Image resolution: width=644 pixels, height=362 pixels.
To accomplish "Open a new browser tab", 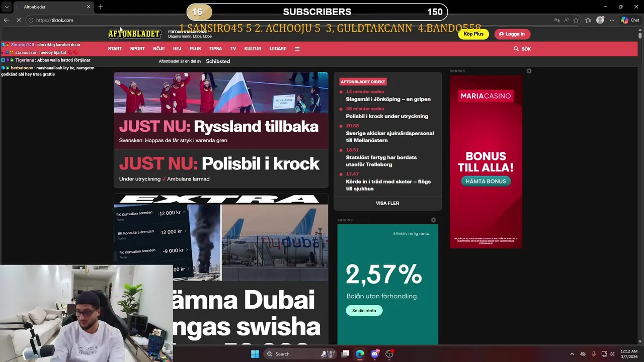I will tap(101, 7).
